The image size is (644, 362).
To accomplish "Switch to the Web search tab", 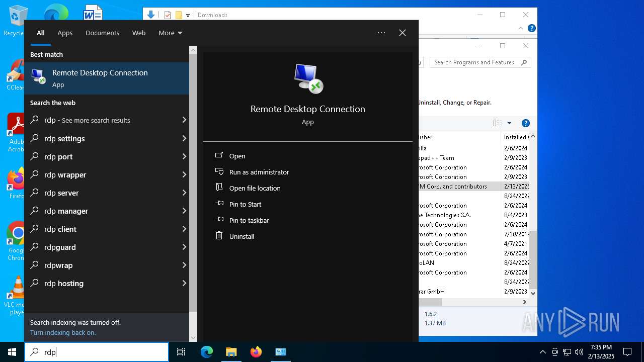I will click(139, 33).
